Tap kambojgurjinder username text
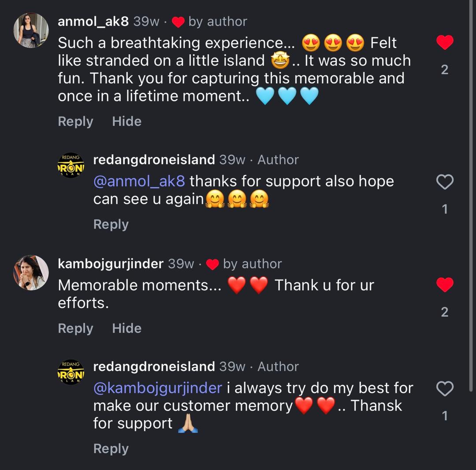 tap(111, 264)
